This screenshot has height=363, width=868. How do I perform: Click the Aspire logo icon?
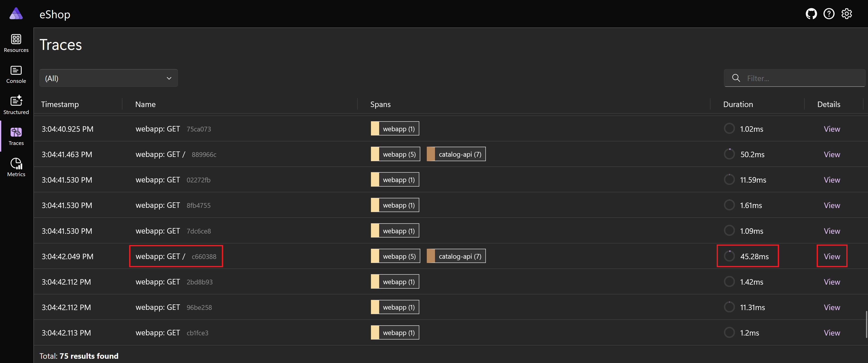coord(16,14)
